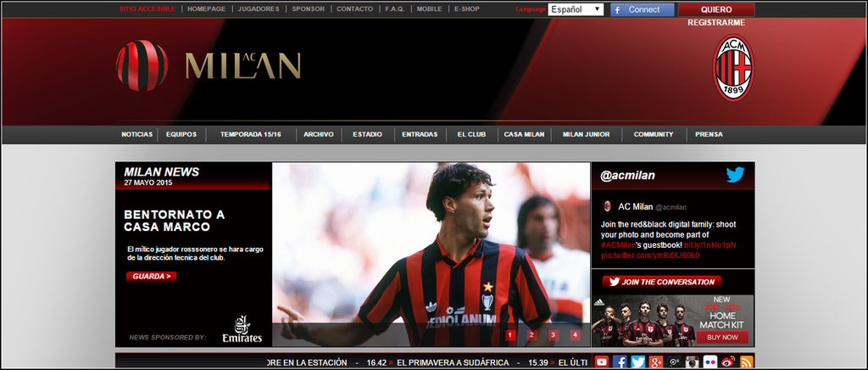Image resolution: width=868 pixels, height=370 pixels.
Task: Click the AC Milan Twitter avatar icon
Action: click(607, 206)
